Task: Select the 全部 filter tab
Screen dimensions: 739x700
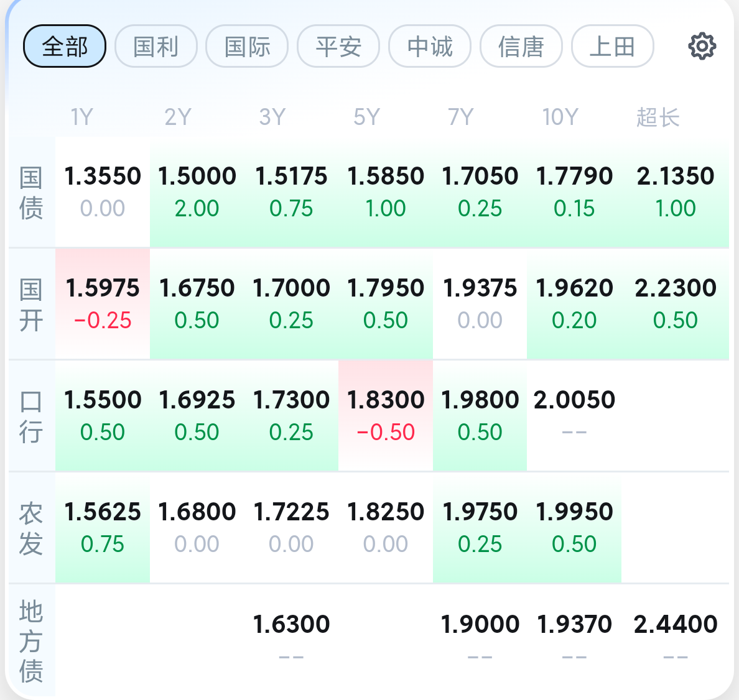Action: [x=65, y=47]
